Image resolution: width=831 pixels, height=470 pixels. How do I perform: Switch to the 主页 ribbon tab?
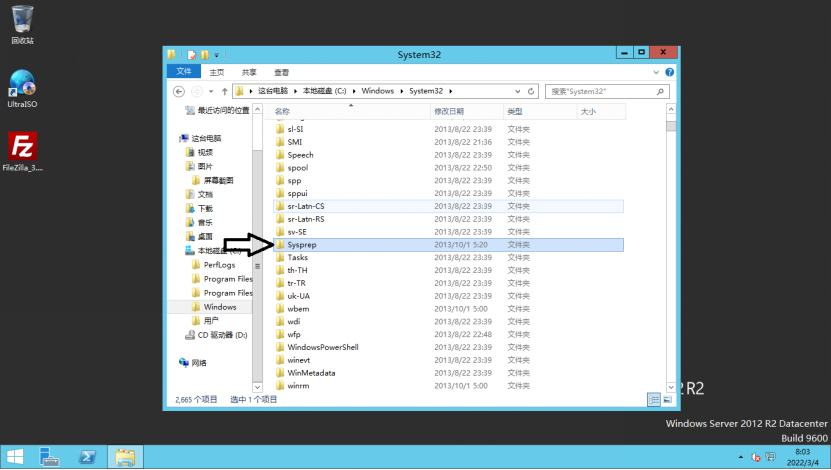click(217, 72)
